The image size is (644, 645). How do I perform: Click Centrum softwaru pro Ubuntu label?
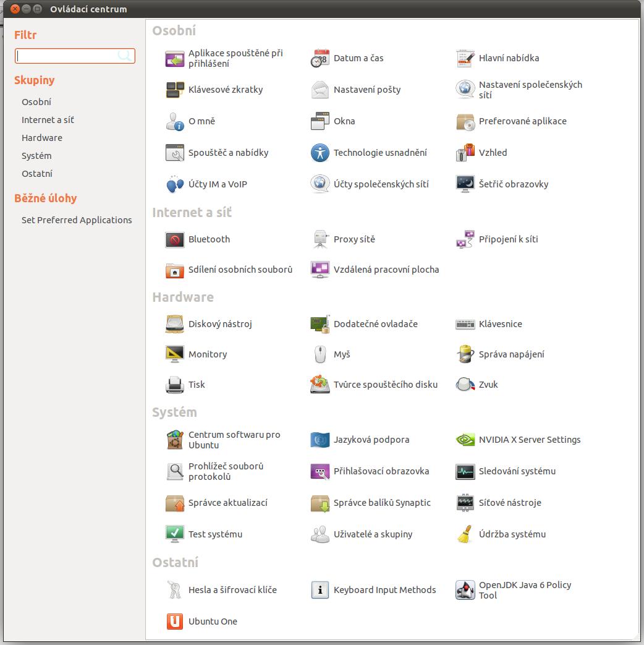[234, 440]
